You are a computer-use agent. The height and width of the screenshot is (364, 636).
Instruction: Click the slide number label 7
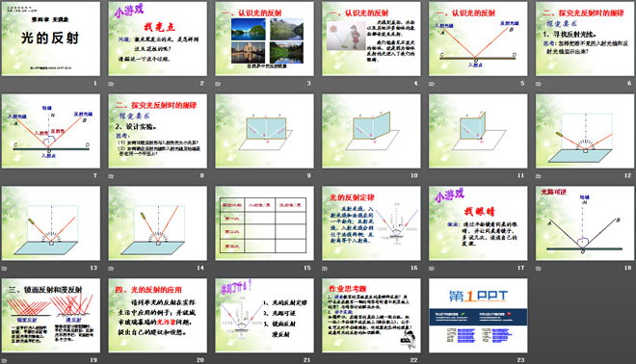95,175
